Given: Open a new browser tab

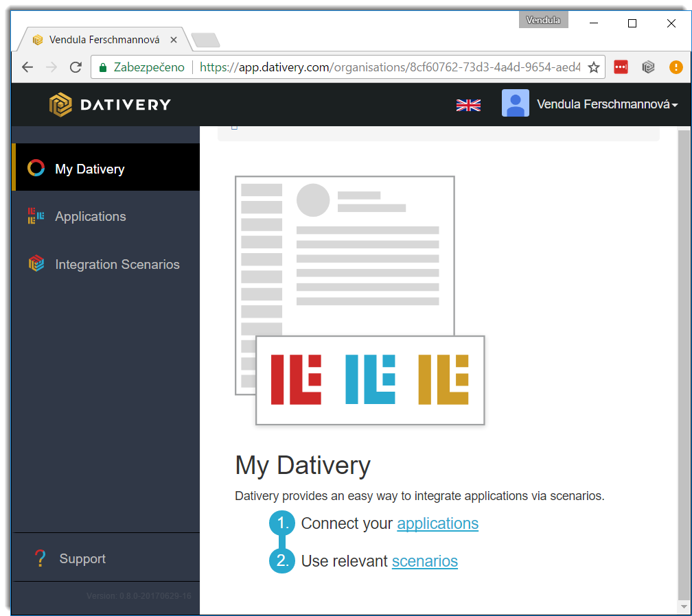Looking at the screenshot, I should 206,40.
